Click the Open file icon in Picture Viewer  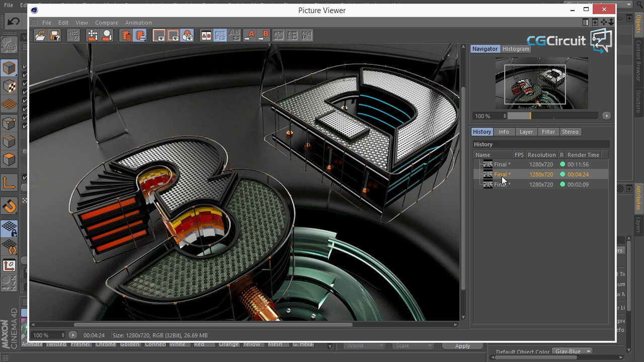point(40,36)
